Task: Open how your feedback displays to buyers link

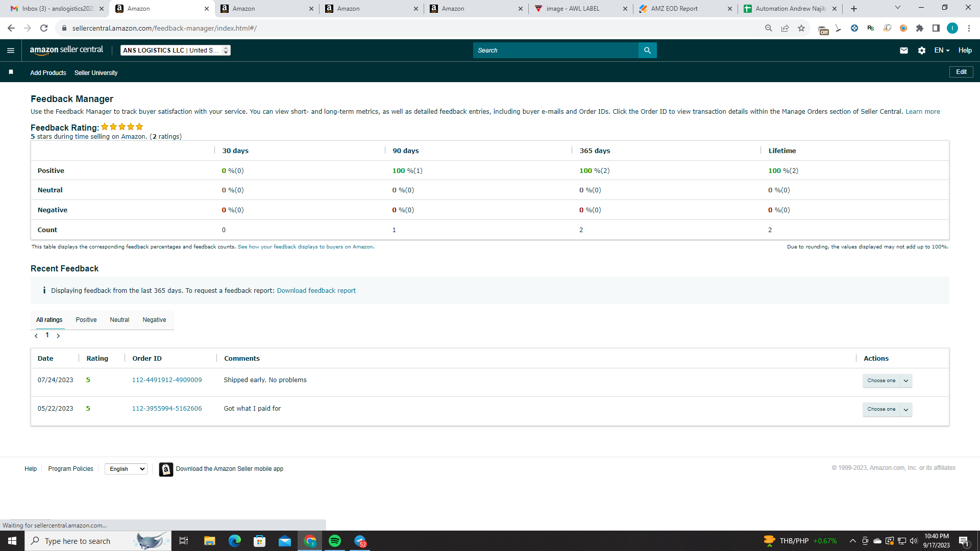Action: click(x=305, y=247)
